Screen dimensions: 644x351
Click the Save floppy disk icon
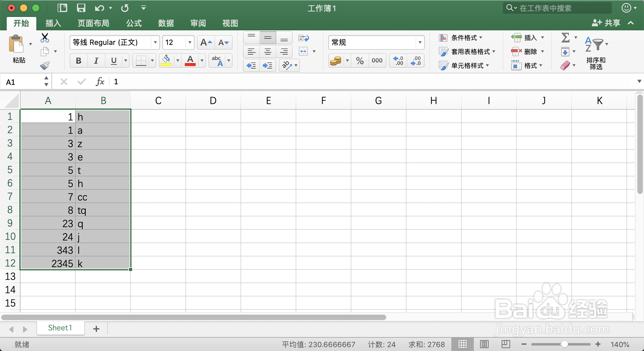click(x=81, y=8)
